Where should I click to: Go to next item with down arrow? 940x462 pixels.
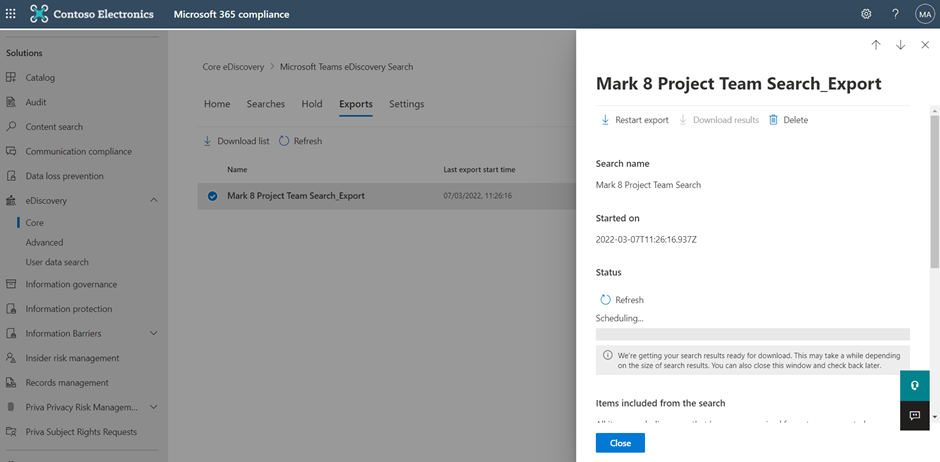900,45
